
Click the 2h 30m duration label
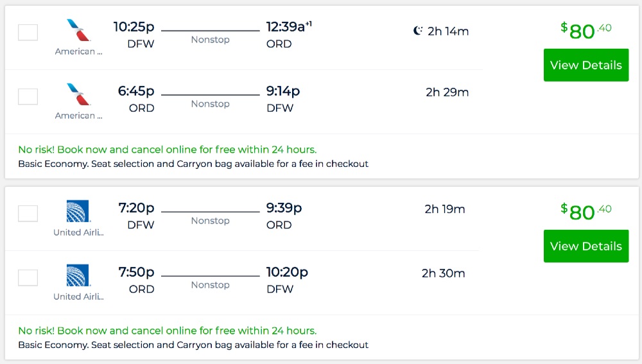(x=443, y=273)
